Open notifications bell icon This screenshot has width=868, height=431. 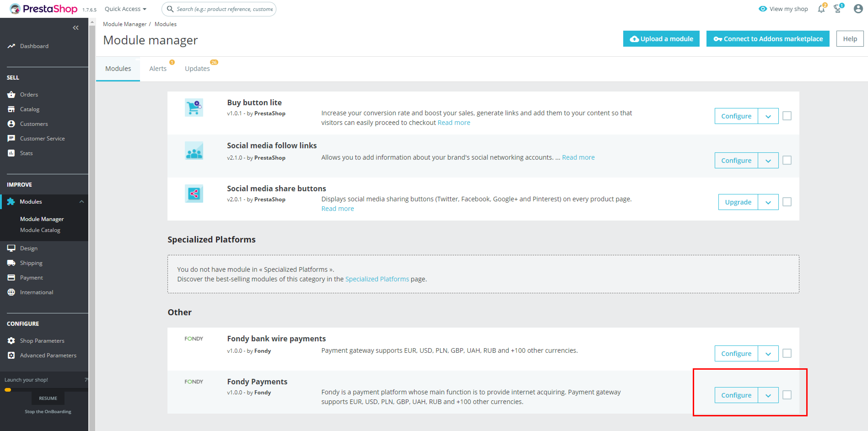pos(821,9)
